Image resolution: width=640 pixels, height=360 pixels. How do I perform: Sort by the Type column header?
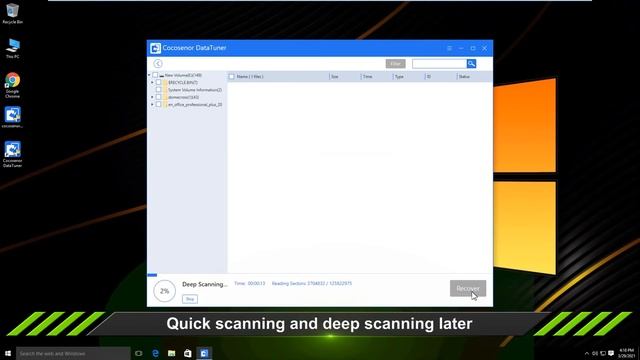pos(399,77)
